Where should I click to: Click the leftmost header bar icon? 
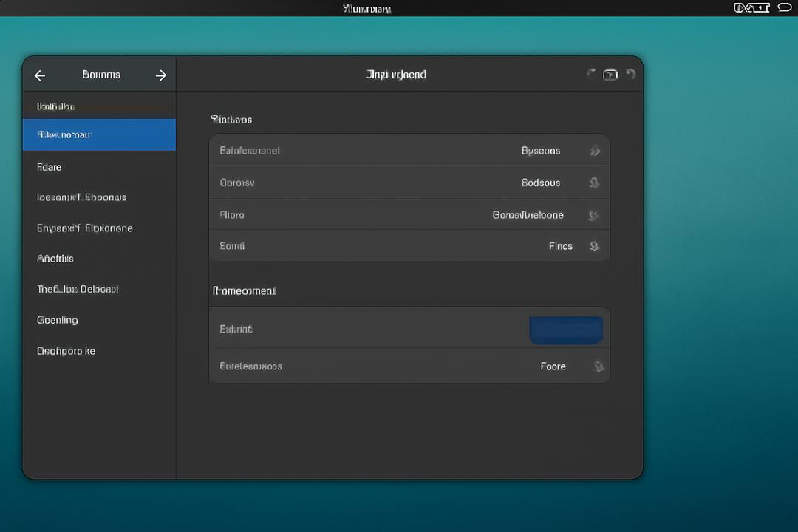click(591, 74)
